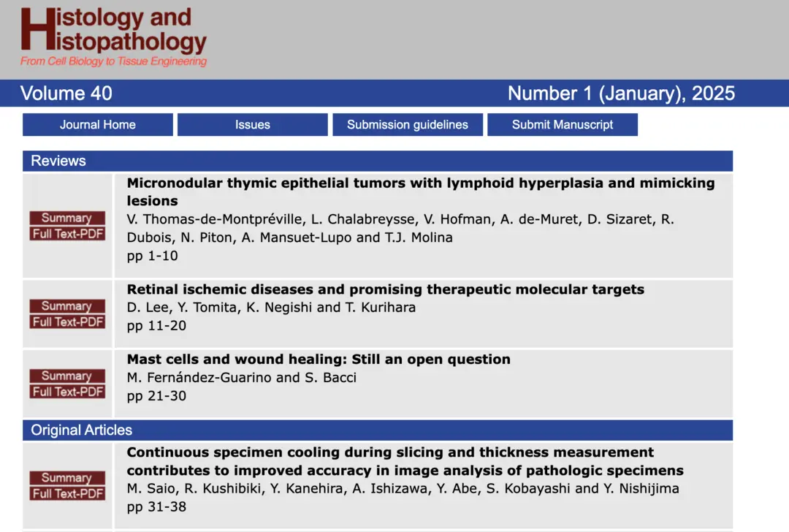Open Summary for Micronodular thymic epithelial tumors
Viewport: 789px width, 532px height.
coord(67,218)
